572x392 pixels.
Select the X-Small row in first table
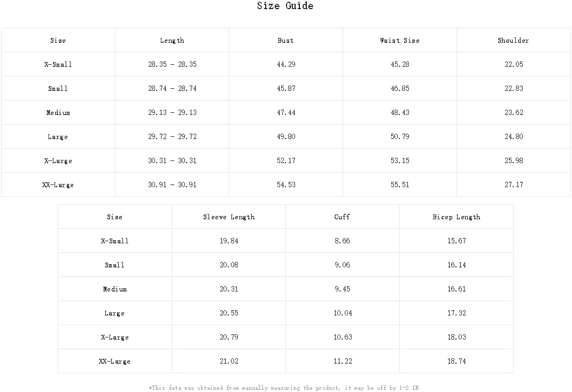point(285,64)
